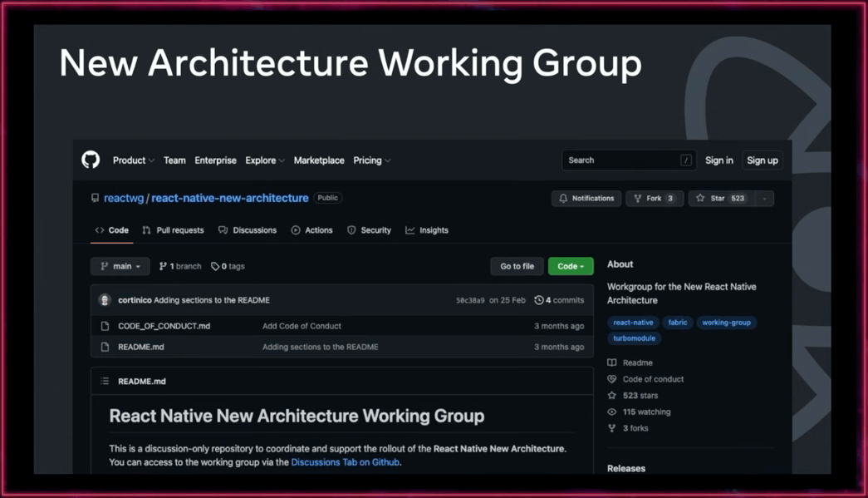The width and height of the screenshot is (868, 498).
Task: Open the Team page link
Action: (x=174, y=160)
